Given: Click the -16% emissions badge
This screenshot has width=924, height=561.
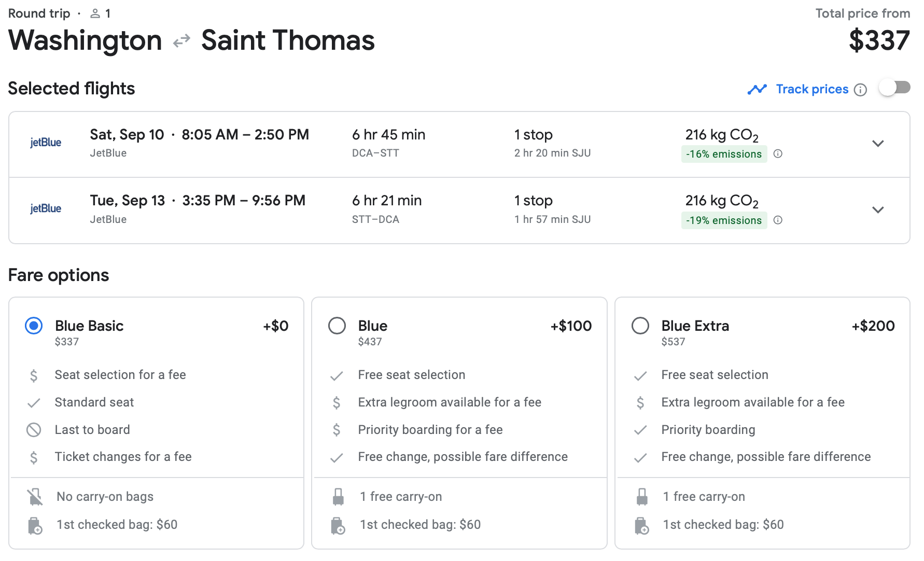Looking at the screenshot, I should pos(723,154).
